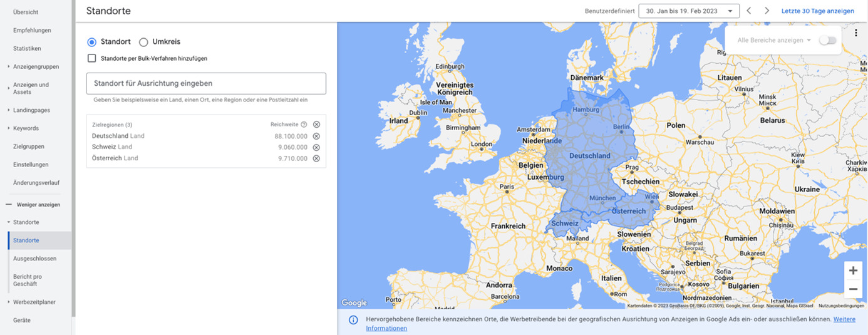Open Bericht pro Geschäft

click(28, 280)
